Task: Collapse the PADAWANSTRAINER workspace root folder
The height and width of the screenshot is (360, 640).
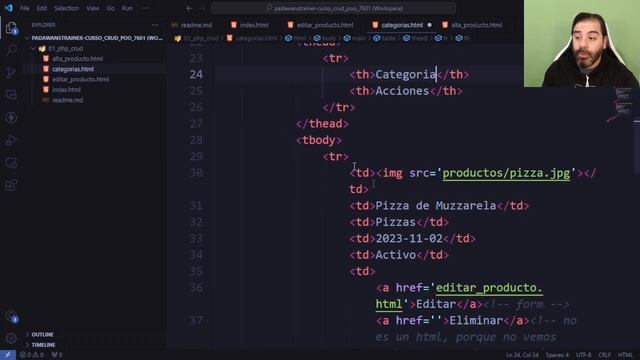Action: [x=95, y=38]
